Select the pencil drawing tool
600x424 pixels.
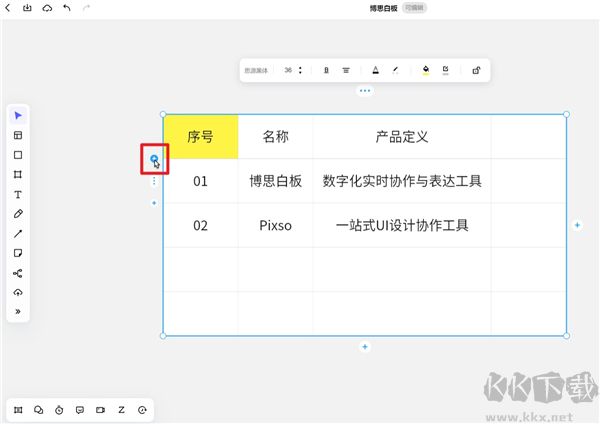[x=18, y=214]
